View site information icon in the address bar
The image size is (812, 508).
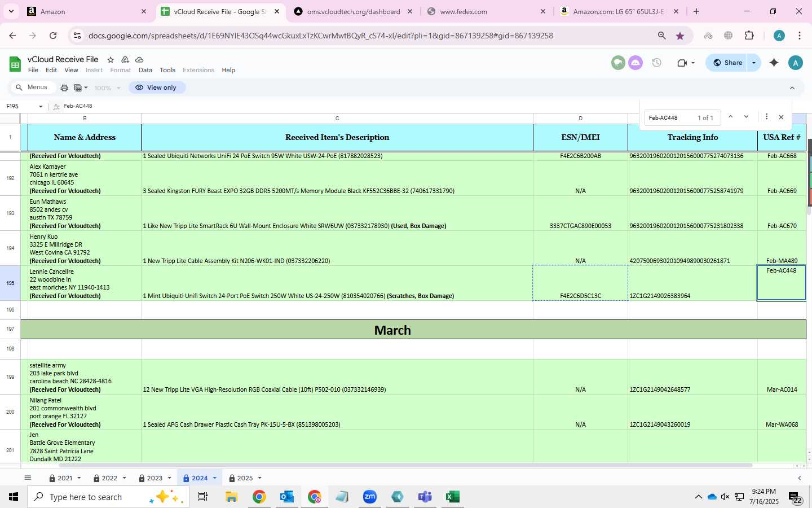click(x=77, y=36)
